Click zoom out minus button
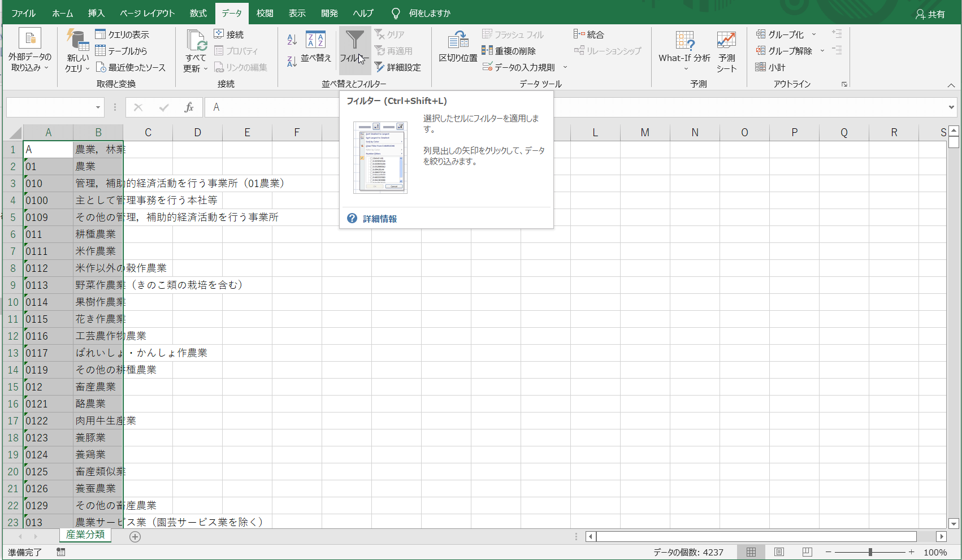This screenshot has width=962, height=560. pos(828,552)
